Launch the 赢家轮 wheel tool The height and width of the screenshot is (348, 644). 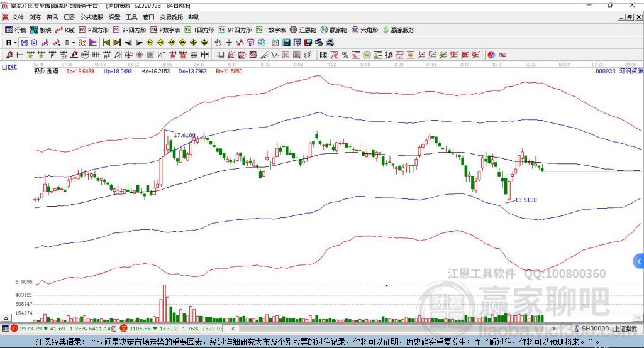pos(333,30)
